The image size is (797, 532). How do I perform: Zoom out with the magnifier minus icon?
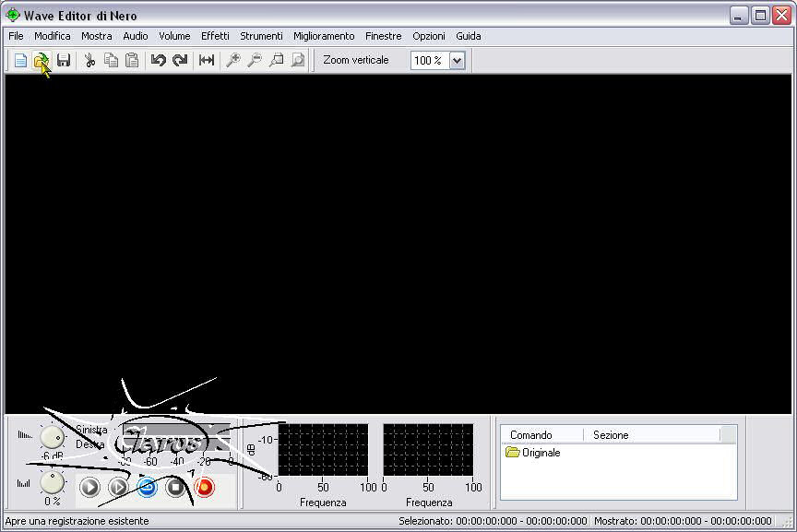[255, 61]
